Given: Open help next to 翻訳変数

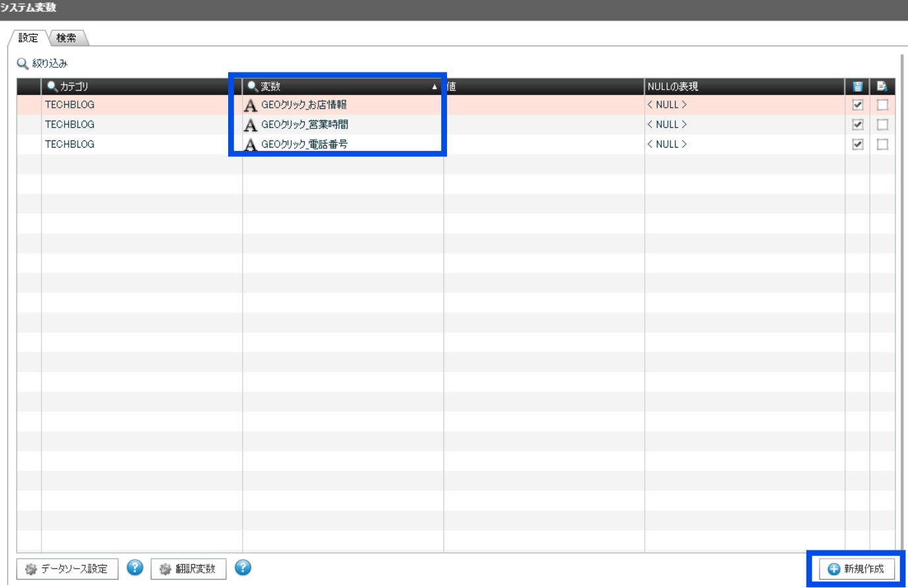Looking at the screenshot, I should [x=243, y=568].
